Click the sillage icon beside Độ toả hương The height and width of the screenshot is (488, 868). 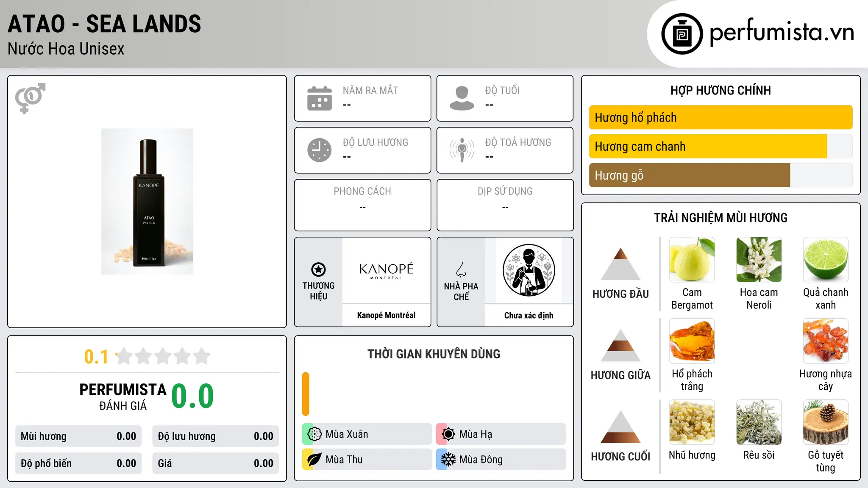pos(462,150)
